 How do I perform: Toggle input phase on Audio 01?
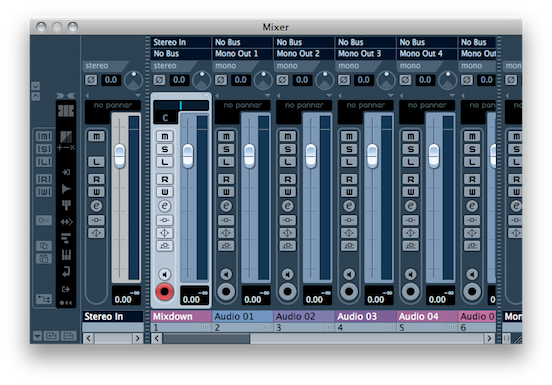(221, 80)
